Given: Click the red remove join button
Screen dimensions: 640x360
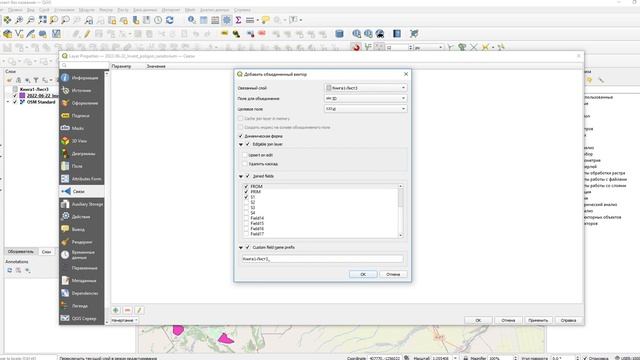Looking at the screenshot, I should click(127, 310).
